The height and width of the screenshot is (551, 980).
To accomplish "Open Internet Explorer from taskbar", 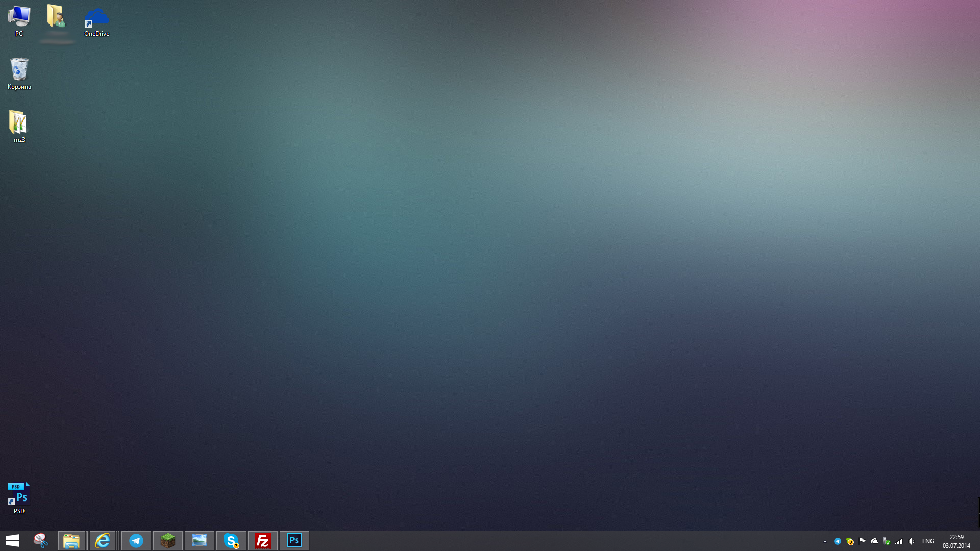I will point(103,541).
